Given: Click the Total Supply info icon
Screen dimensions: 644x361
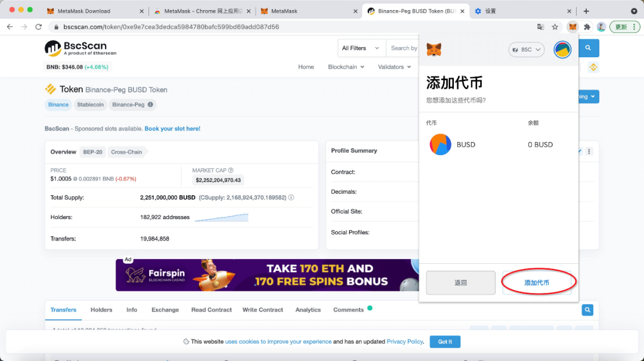Looking at the screenshot, I should [x=291, y=198].
